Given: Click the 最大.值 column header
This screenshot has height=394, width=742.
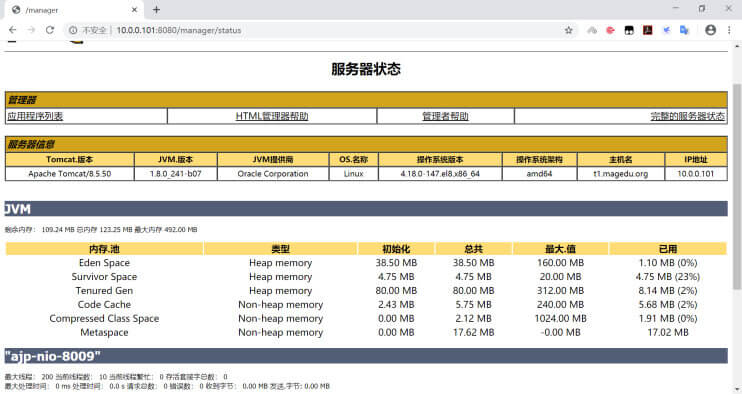Looking at the screenshot, I should click(x=560, y=249).
